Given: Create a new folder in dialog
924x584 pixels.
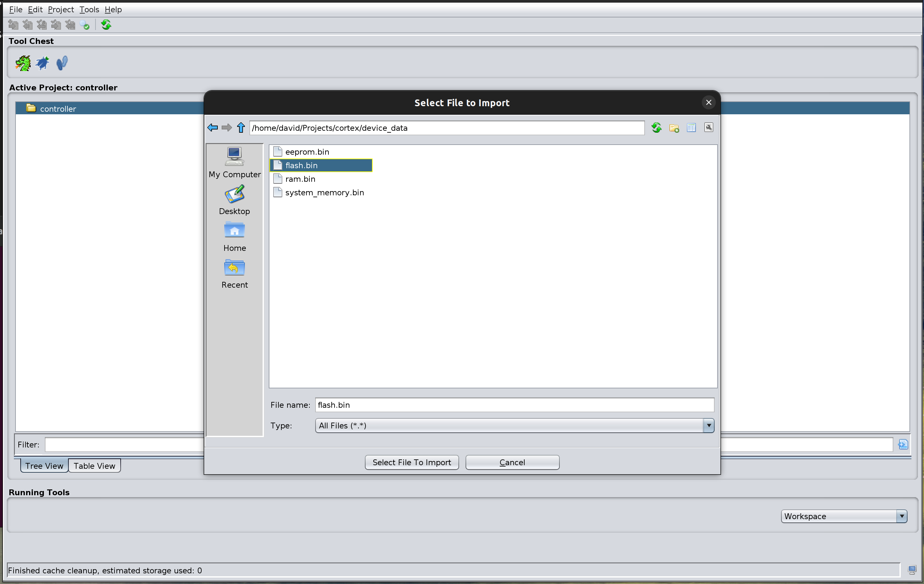Looking at the screenshot, I should [674, 128].
